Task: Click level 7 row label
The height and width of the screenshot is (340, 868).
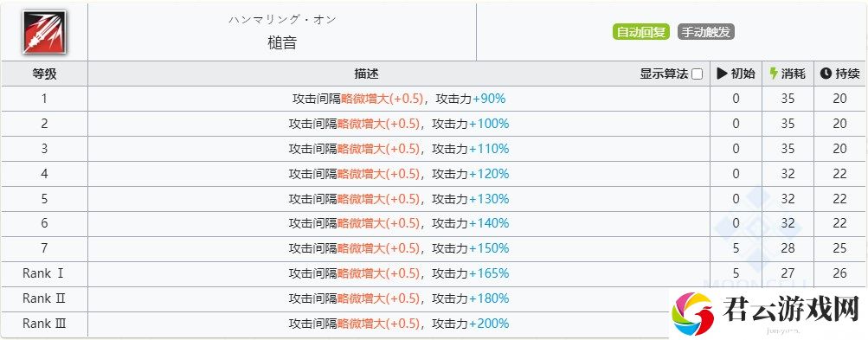Action: point(44,248)
